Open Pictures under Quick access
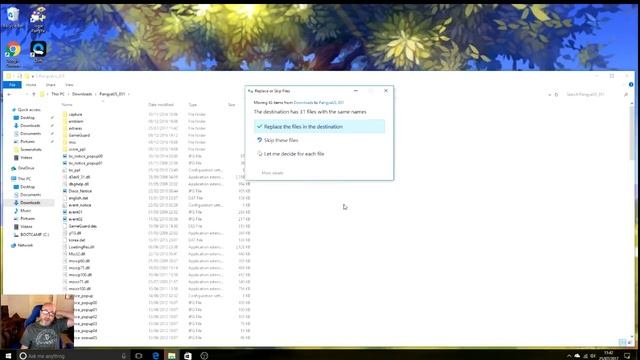This screenshot has height=360, width=640. coord(27,141)
